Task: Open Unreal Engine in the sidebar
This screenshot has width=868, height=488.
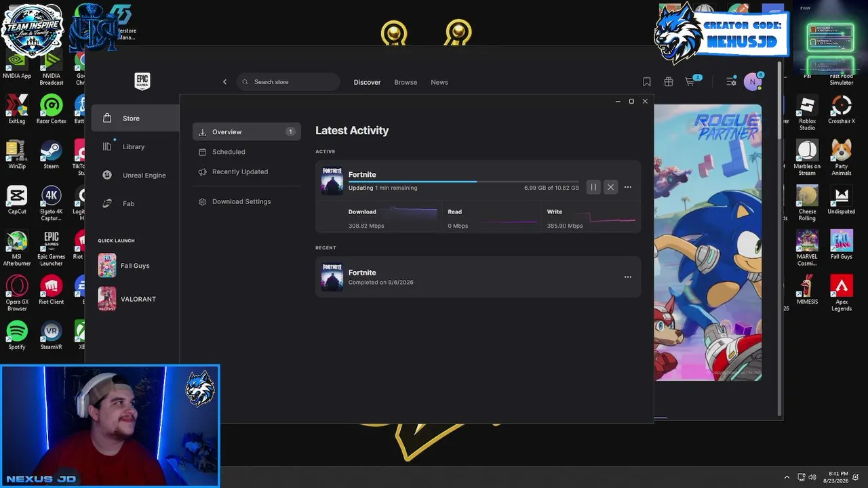Action: 135,175
